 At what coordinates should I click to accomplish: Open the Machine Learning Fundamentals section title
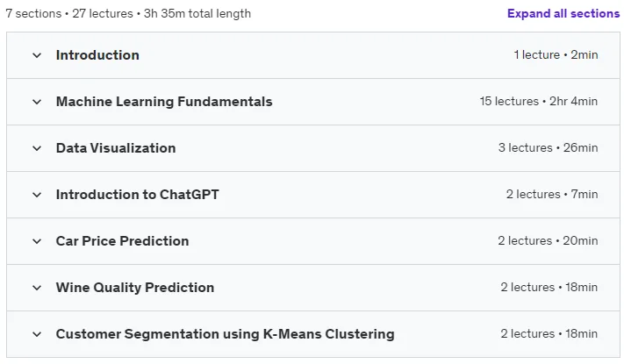164,102
